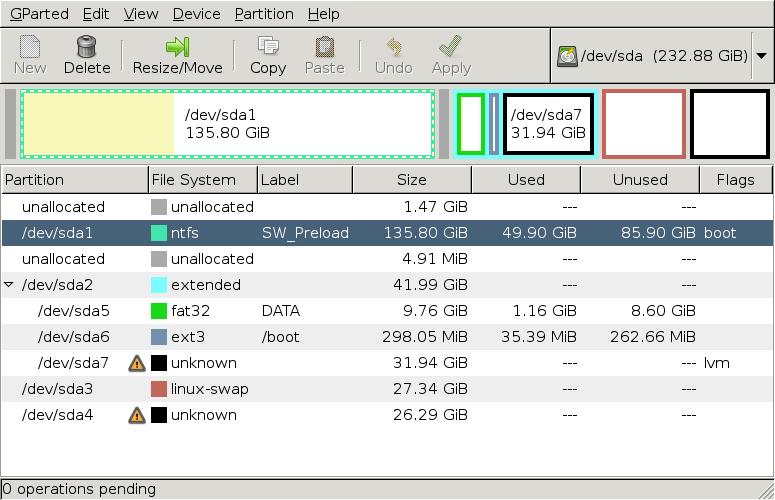775x500 pixels.
Task: Open the Device menu
Action: (196, 14)
